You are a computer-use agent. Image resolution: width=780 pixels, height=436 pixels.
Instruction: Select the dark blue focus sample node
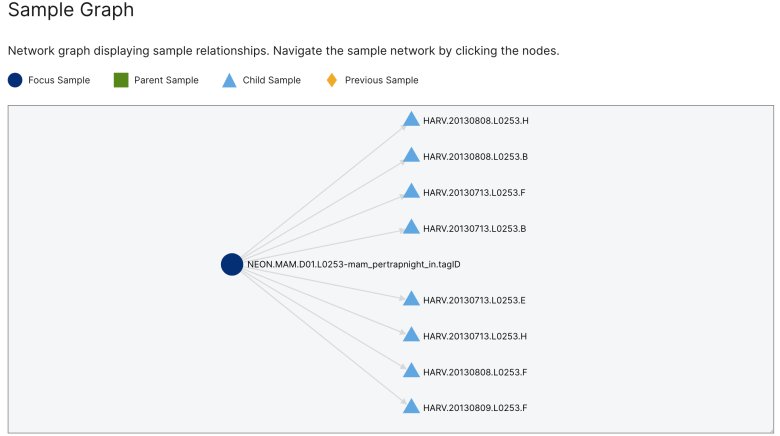[232, 264]
